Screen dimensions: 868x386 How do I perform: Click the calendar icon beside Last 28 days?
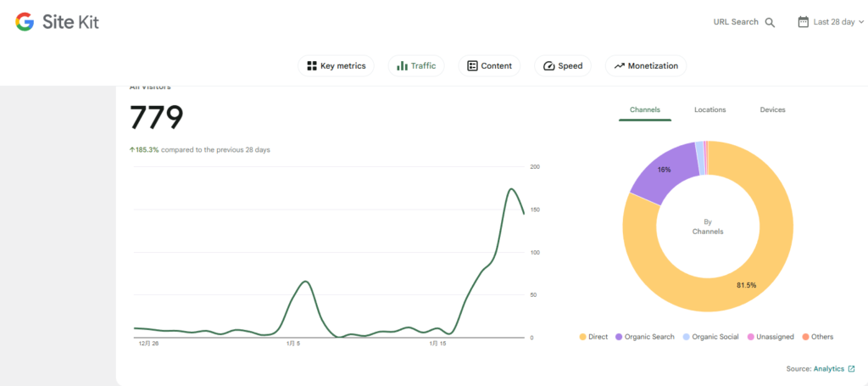(x=803, y=22)
